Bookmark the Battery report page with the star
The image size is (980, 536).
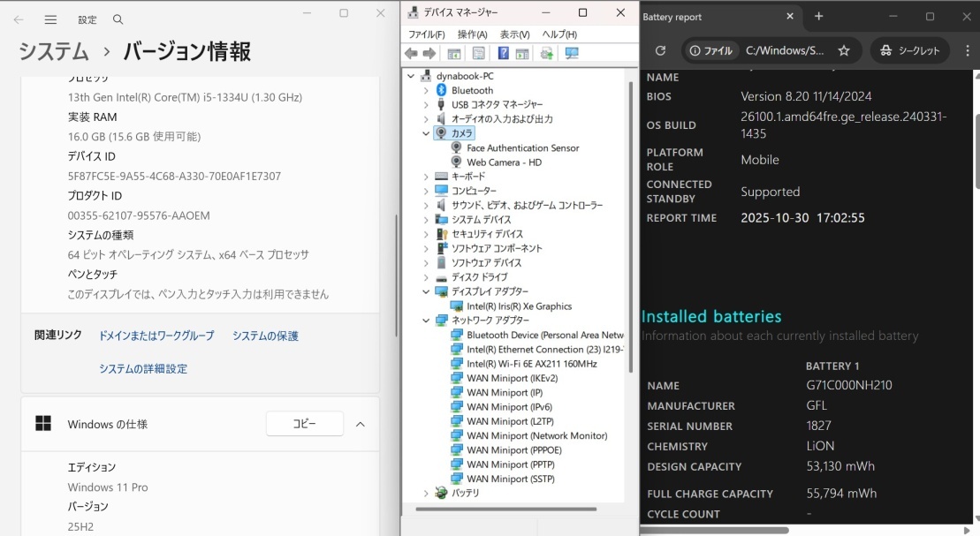coord(844,50)
